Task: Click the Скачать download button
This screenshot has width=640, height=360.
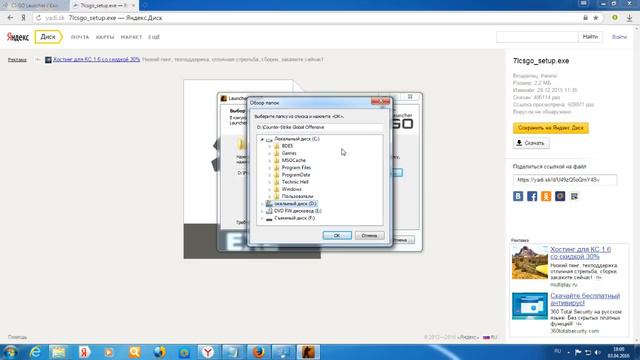Action: tap(531, 143)
